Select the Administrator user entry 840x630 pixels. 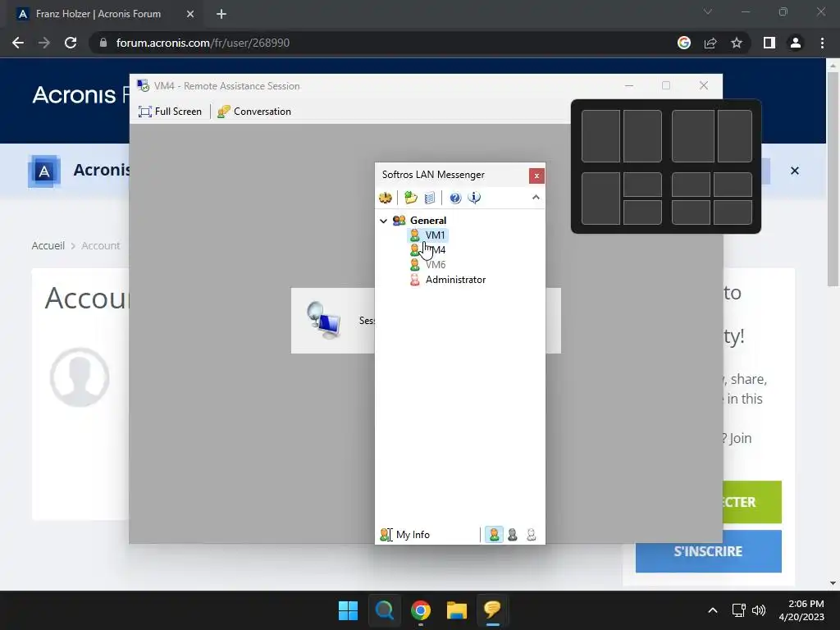coord(455,280)
